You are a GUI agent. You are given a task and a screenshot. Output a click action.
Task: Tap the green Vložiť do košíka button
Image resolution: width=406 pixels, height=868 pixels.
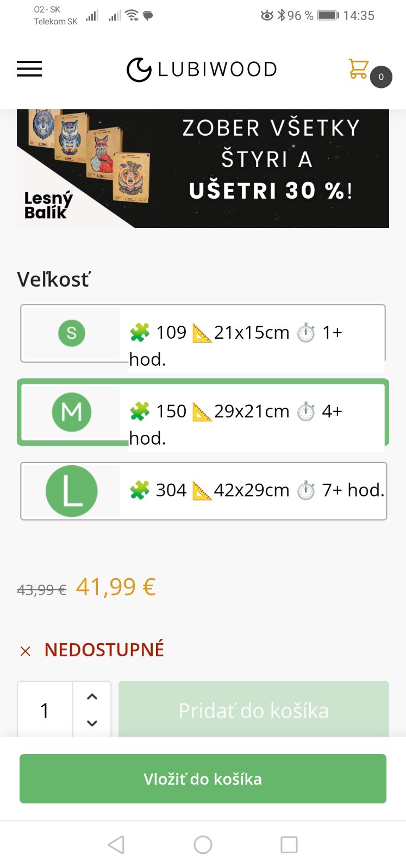pos(203,779)
